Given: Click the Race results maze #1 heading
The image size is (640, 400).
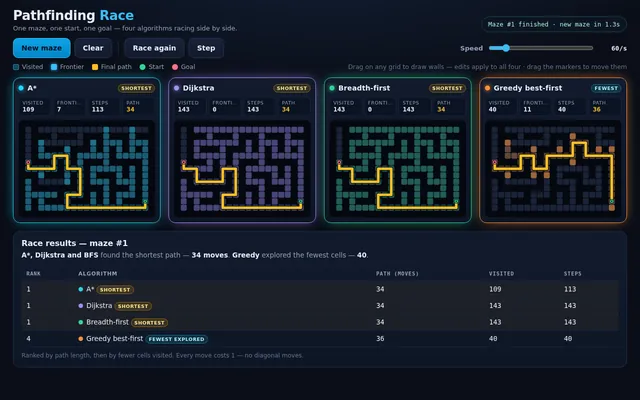Looking at the screenshot, I should tap(74, 243).
